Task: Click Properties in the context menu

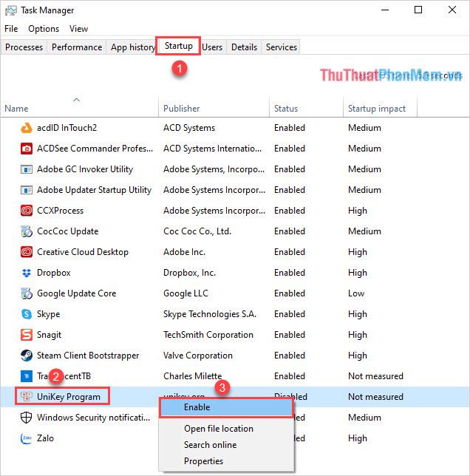Action: [203, 461]
